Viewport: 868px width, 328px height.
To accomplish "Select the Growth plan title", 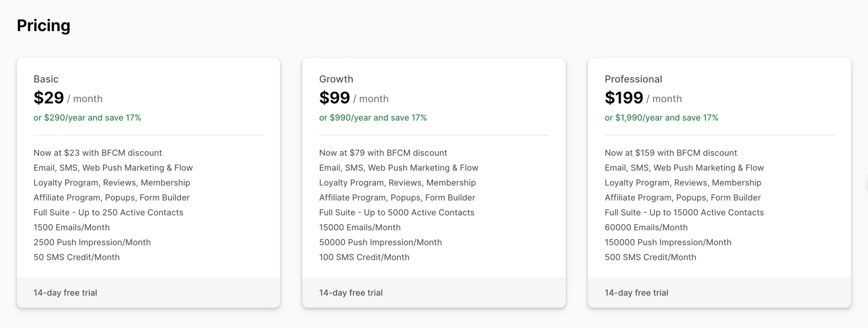I will (x=336, y=79).
